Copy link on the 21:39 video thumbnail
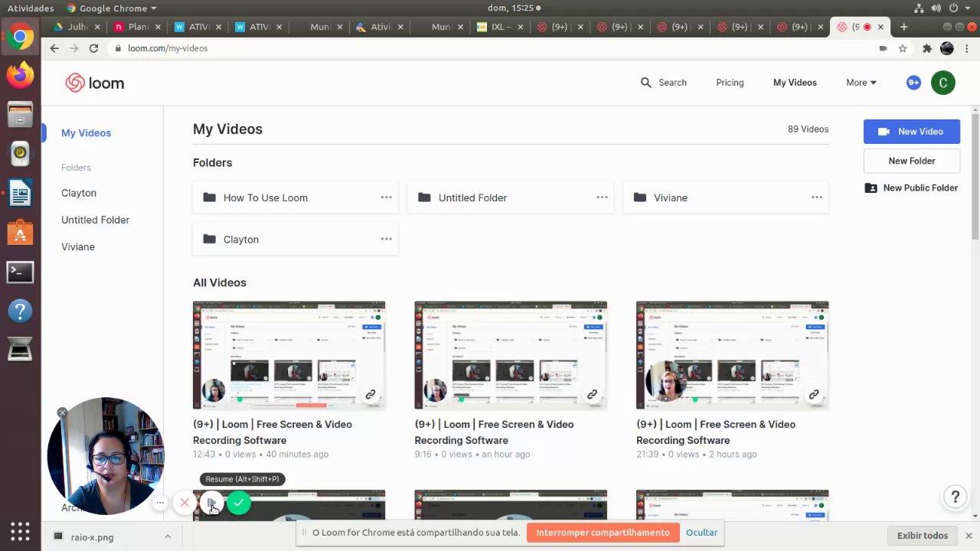This screenshot has height=551, width=980. pos(814,395)
